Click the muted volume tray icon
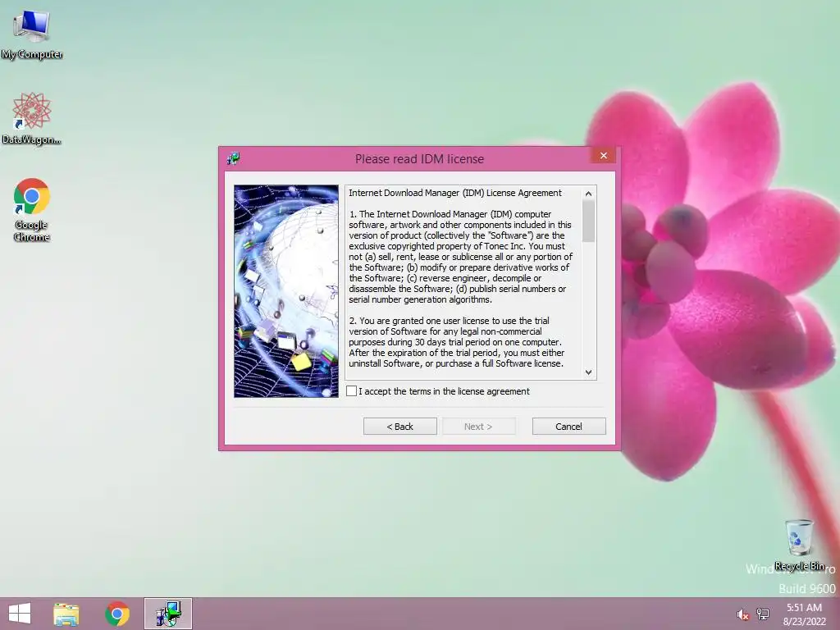The width and height of the screenshot is (840, 630). click(x=742, y=614)
